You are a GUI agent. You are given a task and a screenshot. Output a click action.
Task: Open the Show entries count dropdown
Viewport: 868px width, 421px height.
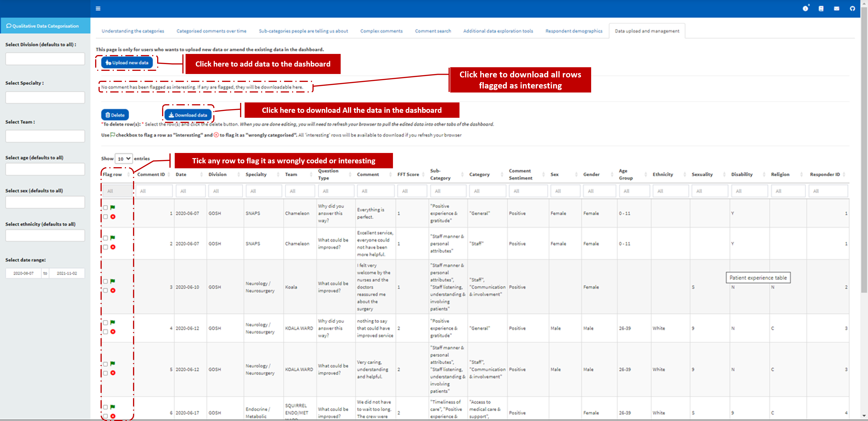click(x=124, y=159)
